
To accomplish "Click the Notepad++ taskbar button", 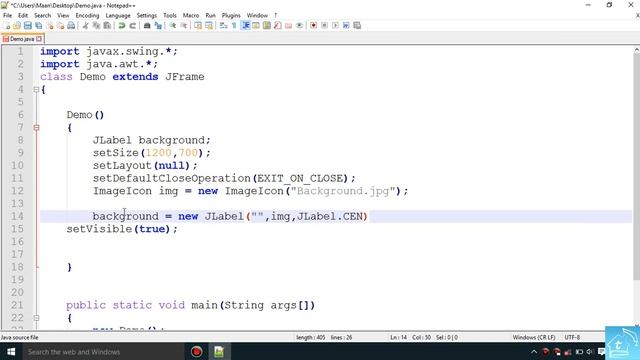I will 219,351.
